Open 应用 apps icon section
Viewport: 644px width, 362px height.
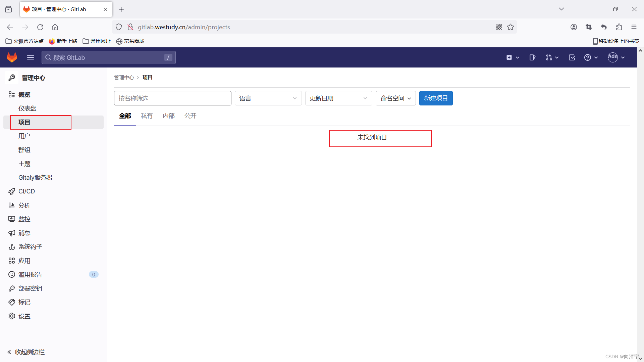[x=53, y=261]
